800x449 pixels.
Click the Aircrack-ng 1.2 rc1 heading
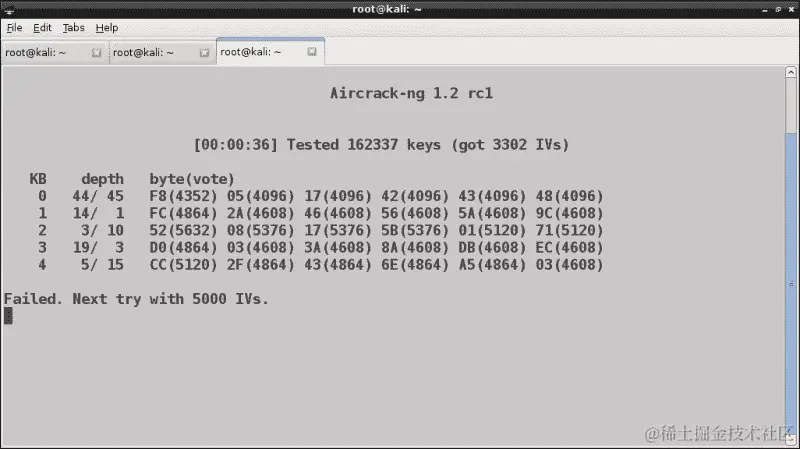(411, 93)
